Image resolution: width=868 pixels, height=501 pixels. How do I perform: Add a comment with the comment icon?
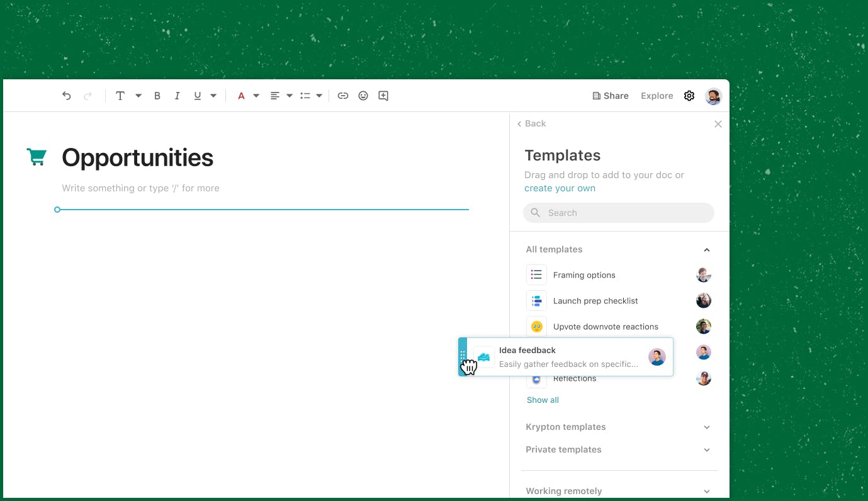point(383,96)
